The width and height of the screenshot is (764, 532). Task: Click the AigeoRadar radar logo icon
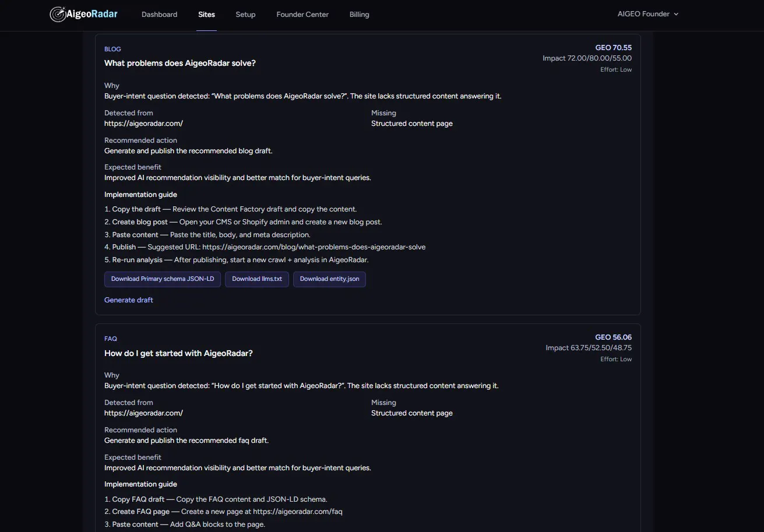pyautogui.click(x=58, y=14)
